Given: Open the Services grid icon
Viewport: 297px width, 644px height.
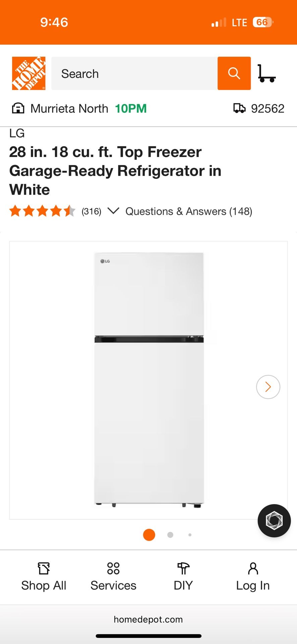Looking at the screenshot, I should tap(113, 568).
